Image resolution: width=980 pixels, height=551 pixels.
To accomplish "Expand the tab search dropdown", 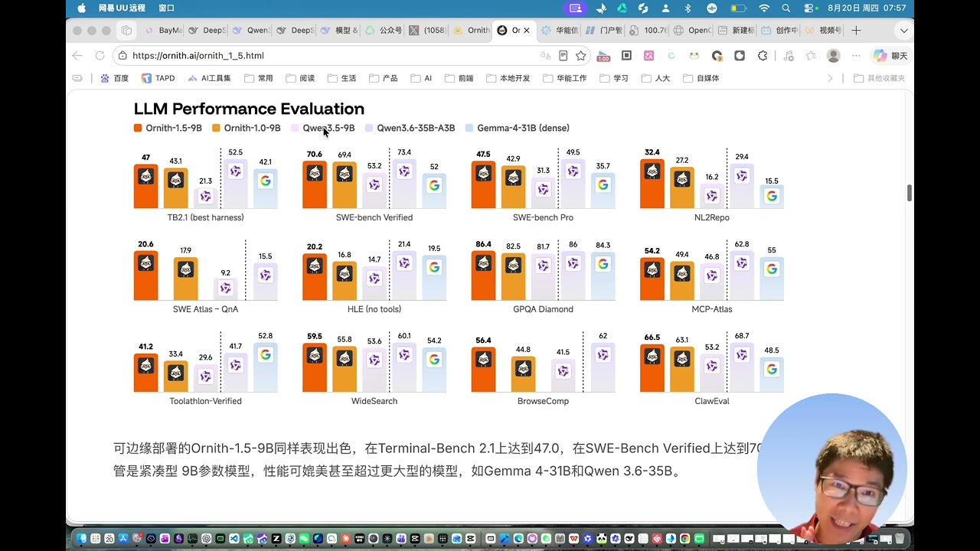I will pos(904,31).
